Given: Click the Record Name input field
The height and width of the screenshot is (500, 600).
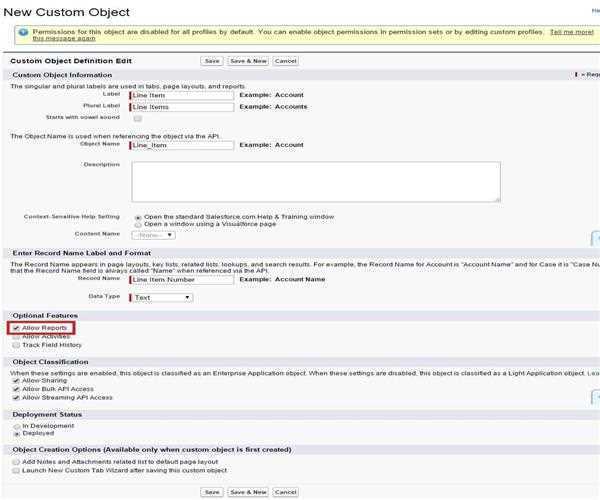Looking at the screenshot, I should (182, 279).
